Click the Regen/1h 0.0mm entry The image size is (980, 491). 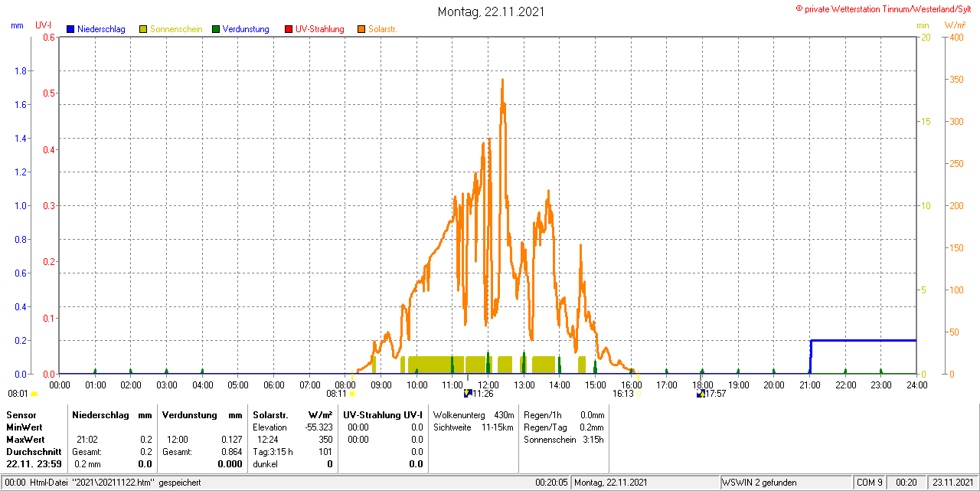tap(563, 414)
